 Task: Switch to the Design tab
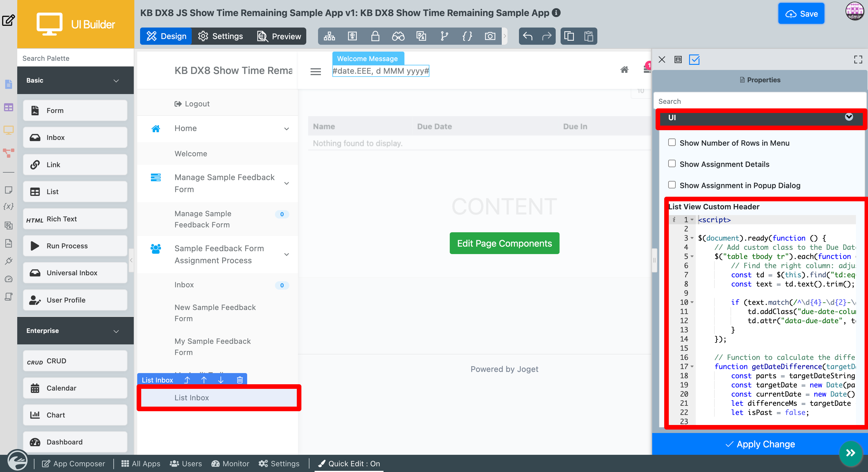click(166, 36)
